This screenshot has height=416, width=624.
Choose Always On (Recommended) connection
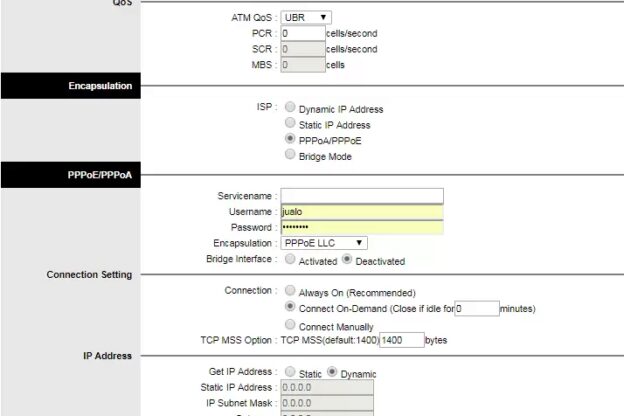click(290, 290)
